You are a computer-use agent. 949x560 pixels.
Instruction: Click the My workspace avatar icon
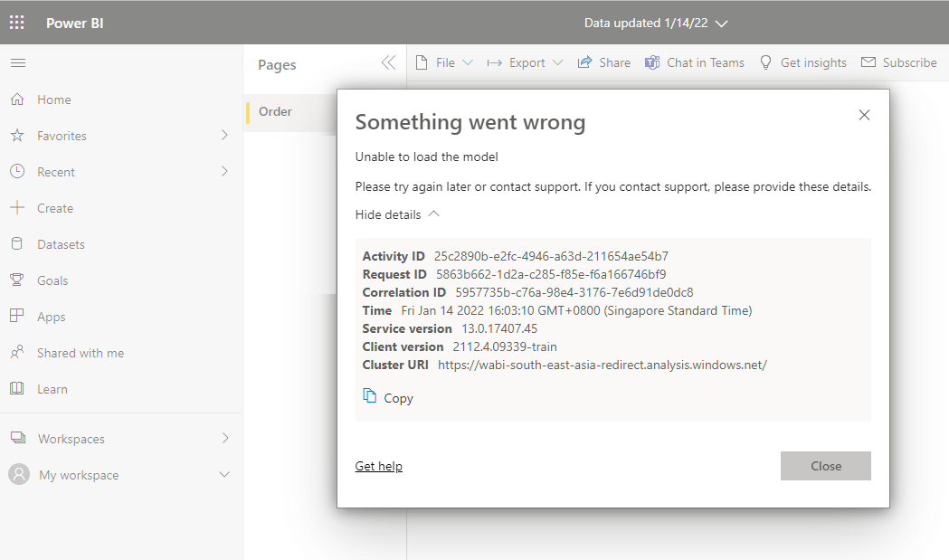click(x=19, y=474)
